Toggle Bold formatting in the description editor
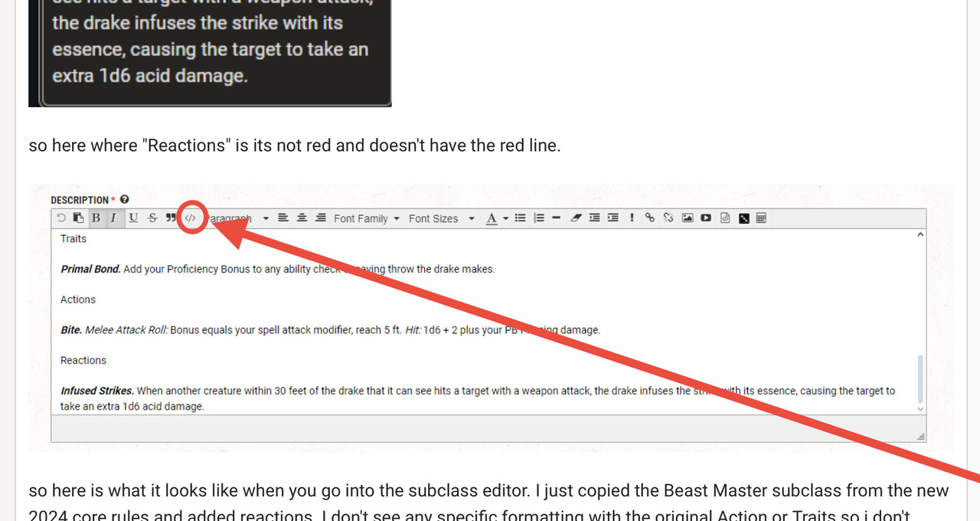980x521 pixels. (96, 218)
